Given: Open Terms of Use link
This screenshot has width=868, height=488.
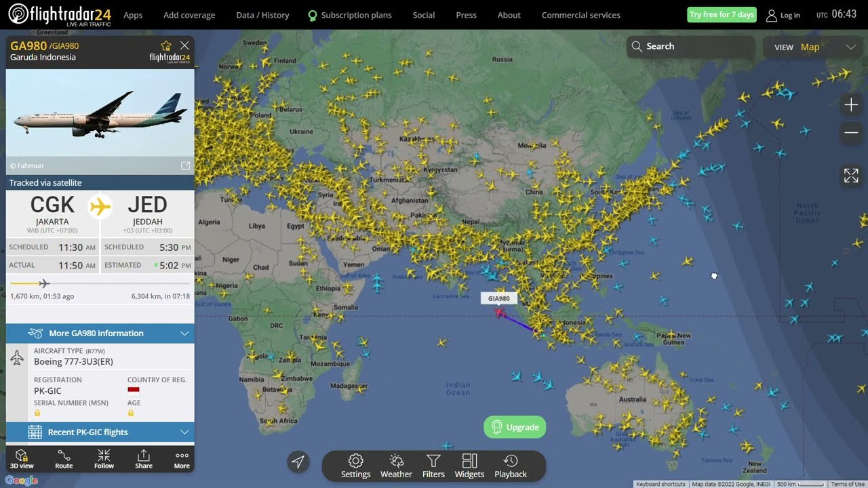Looking at the screenshot, I should (x=848, y=484).
